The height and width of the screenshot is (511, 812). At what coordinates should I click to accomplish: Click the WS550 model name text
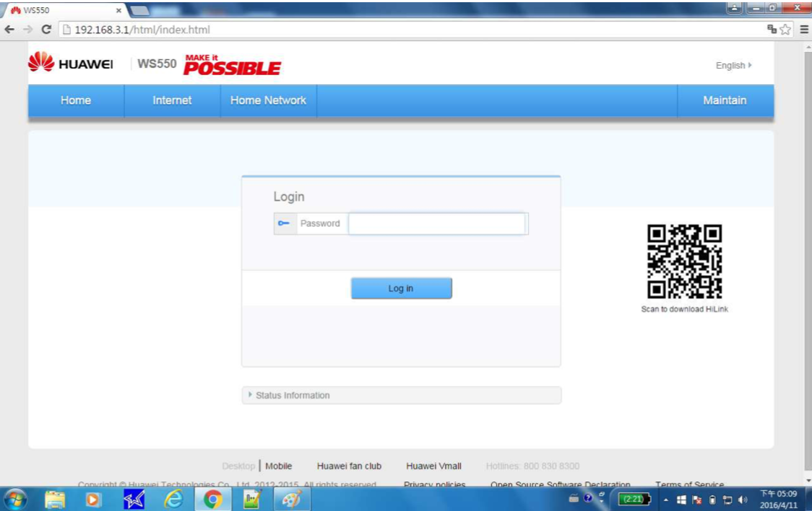point(157,64)
